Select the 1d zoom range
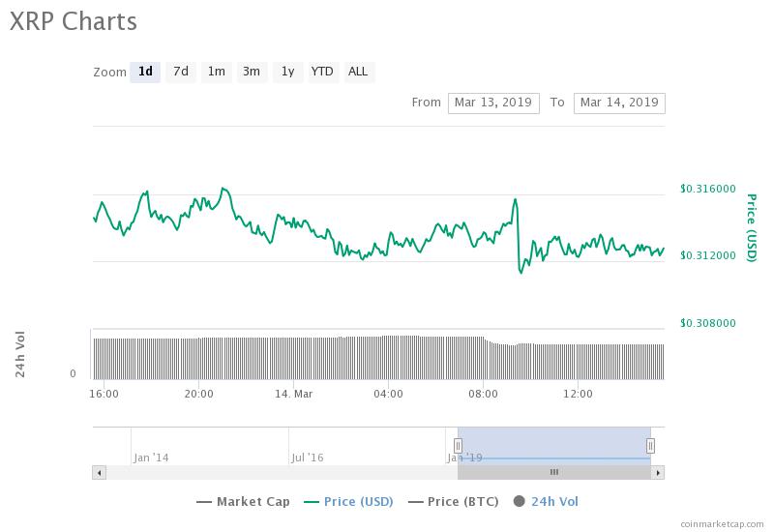The height and width of the screenshot is (532, 774). pyautogui.click(x=145, y=72)
